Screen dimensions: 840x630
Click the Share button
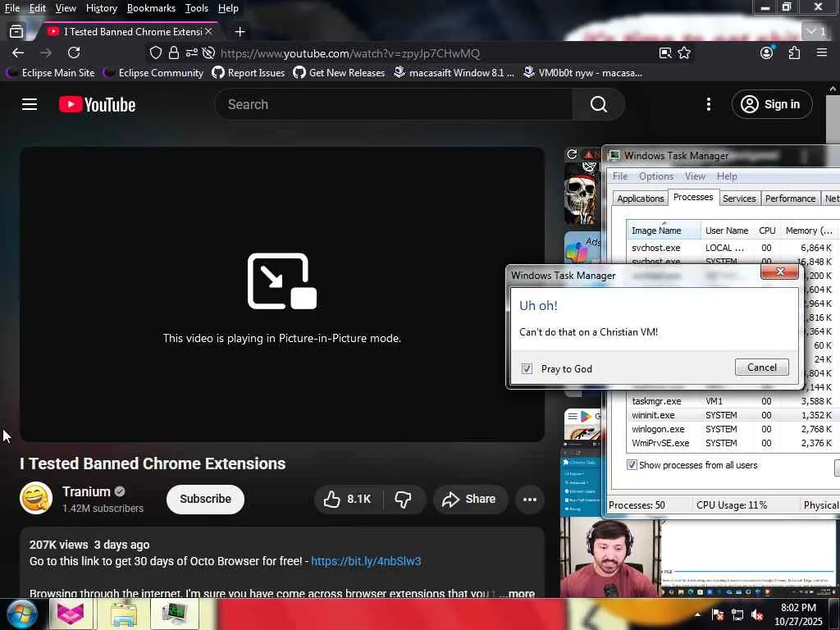click(x=470, y=500)
